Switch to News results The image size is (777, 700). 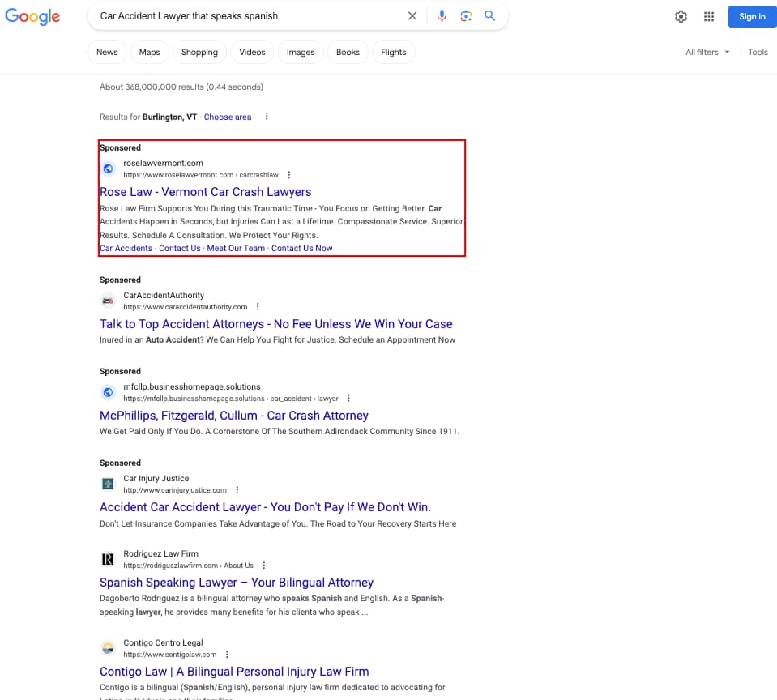click(x=107, y=52)
